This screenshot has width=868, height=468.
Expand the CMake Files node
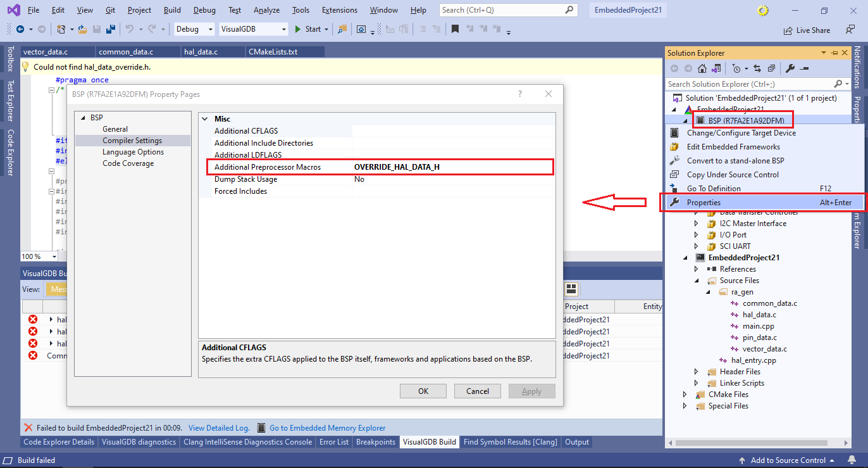pyautogui.click(x=685, y=395)
